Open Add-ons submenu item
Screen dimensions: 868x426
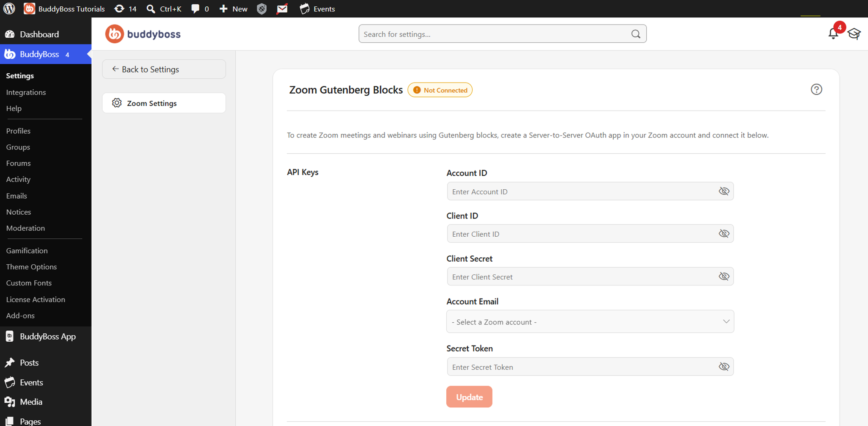[20, 315]
